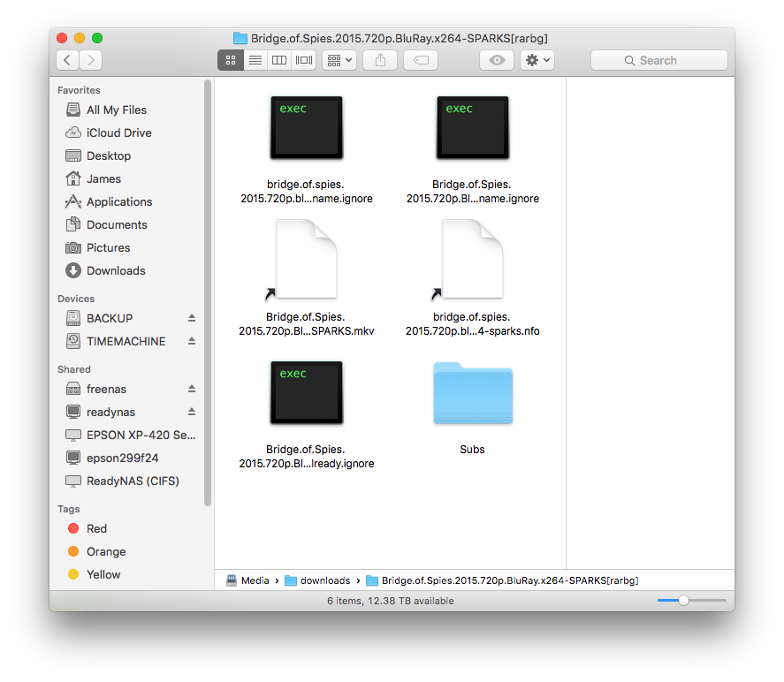Screen dimensions: 784x682
Task: Click Media in the path bar
Action: point(248,580)
